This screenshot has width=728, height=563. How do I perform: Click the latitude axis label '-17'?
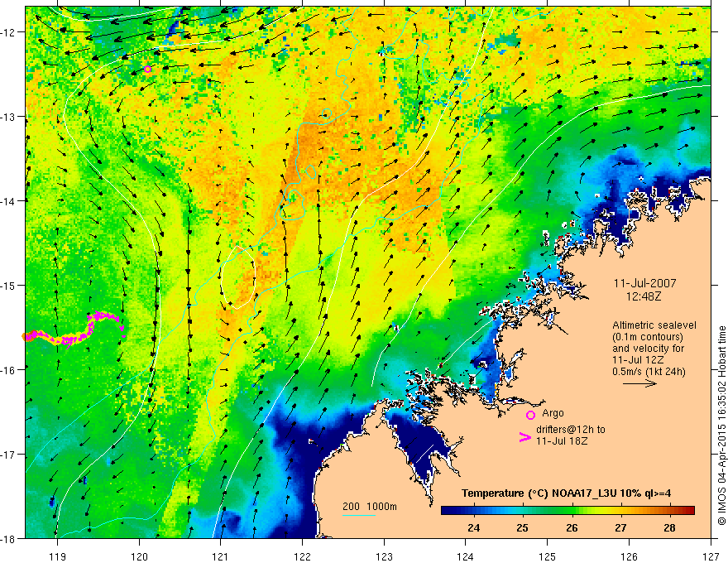[8, 454]
